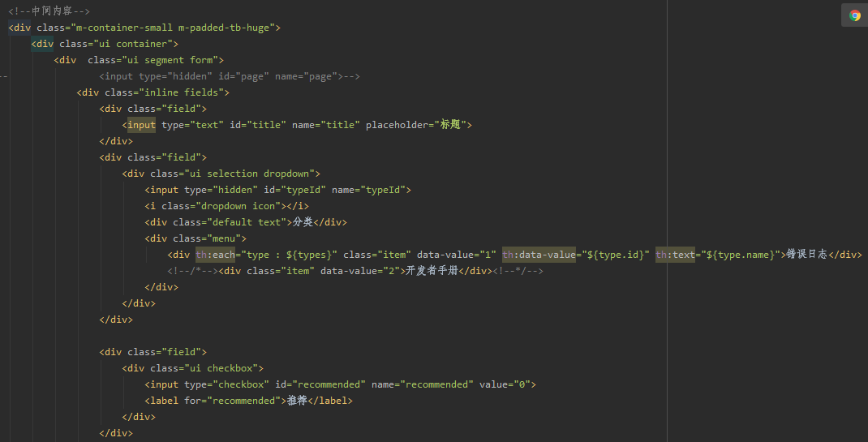Select the value 'type : ${types}'

[289, 255]
